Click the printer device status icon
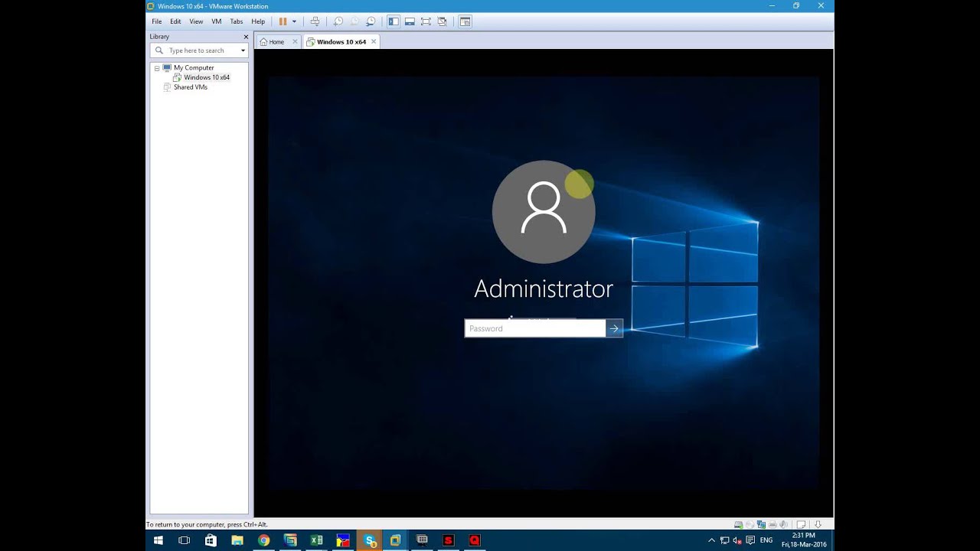The width and height of the screenshot is (980, 551). 773,525
